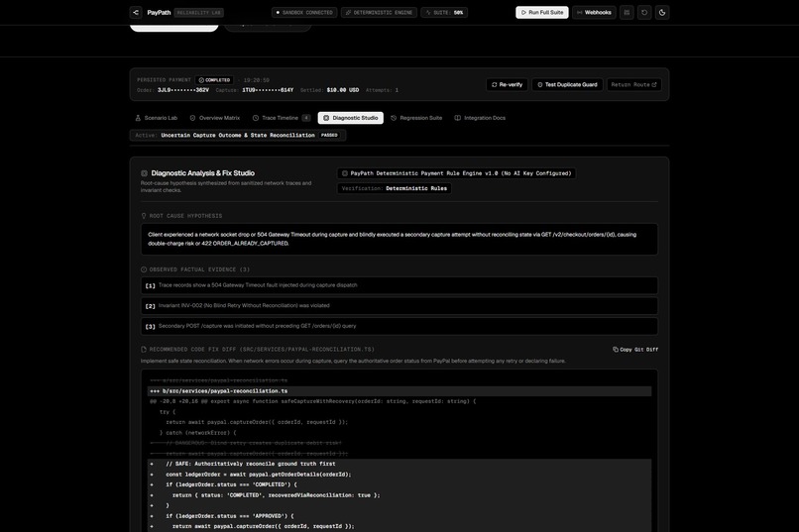
Task: Click the Capture ID value 1TU9…614Y
Action: point(268,90)
